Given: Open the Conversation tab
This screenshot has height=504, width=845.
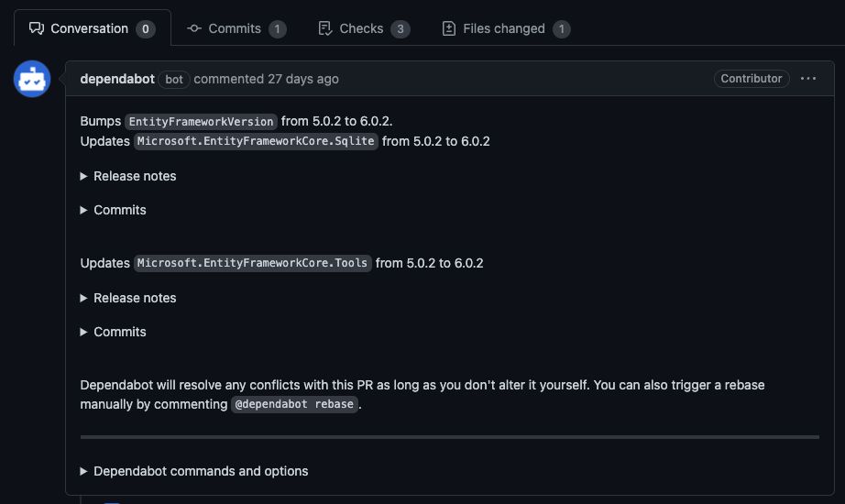Looking at the screenshot, I should pos(93,28).
